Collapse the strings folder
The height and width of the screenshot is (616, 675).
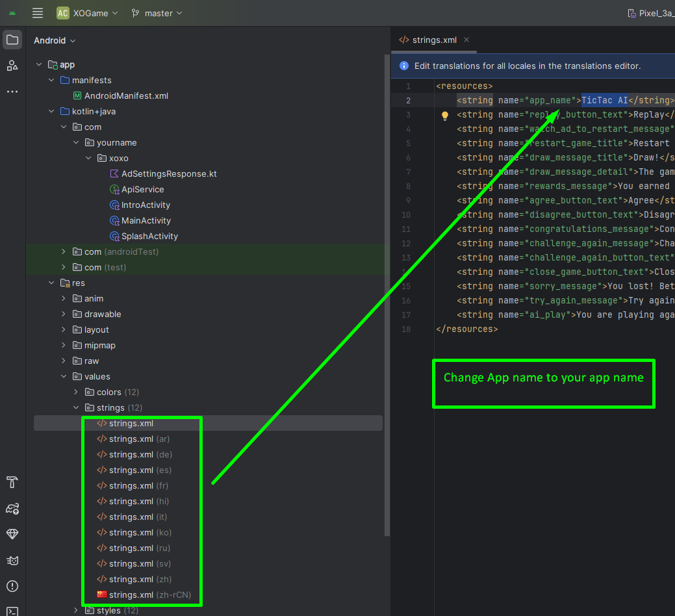point(76,407)
